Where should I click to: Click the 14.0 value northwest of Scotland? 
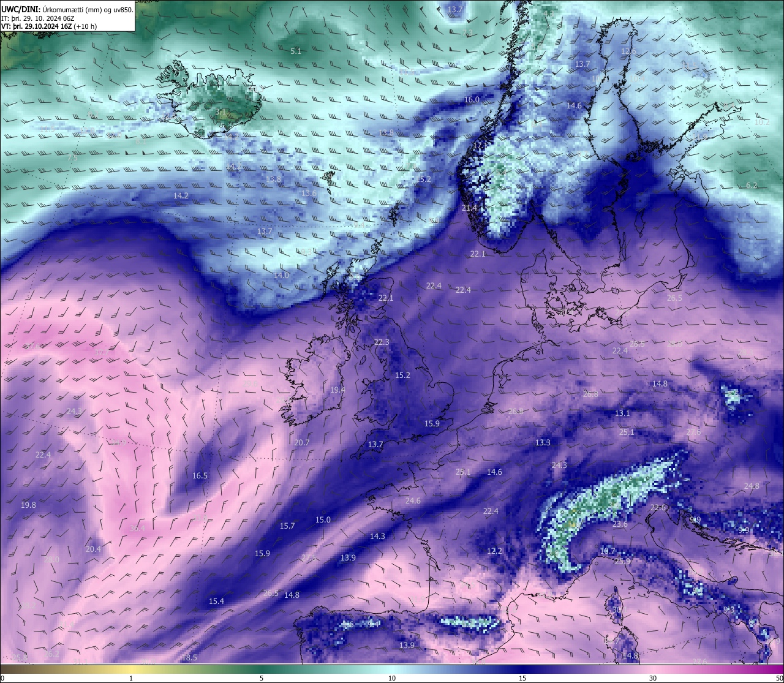(x=281, y=276)
